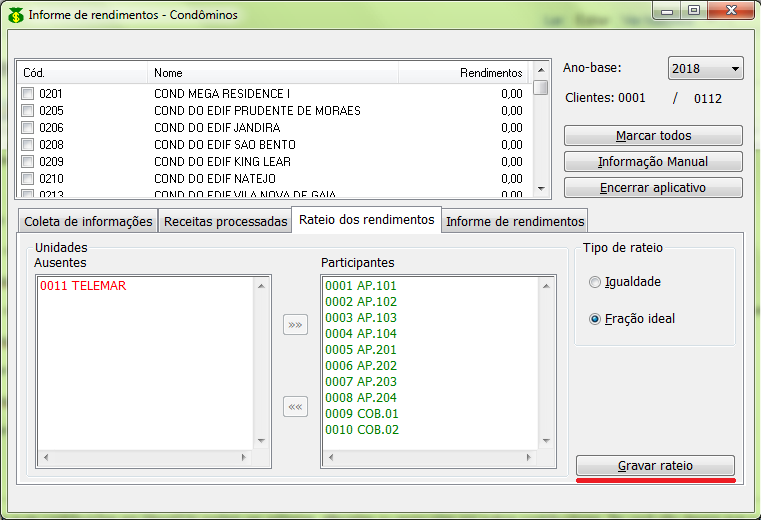
Task: Sort list by the Rendimentos column header
Action: 464,73
